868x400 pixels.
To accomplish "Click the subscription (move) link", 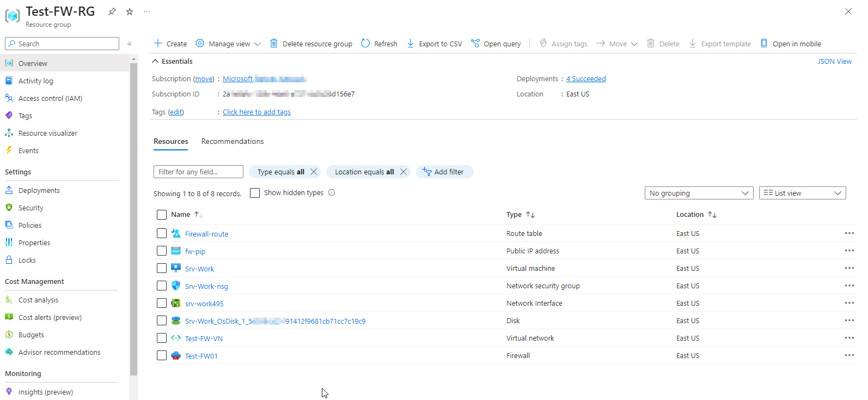I will click(x=204, y=79).
